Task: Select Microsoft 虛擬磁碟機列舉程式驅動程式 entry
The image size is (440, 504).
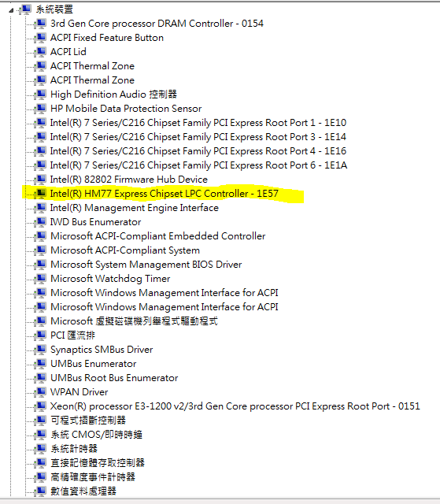Action: click(134, 321)
